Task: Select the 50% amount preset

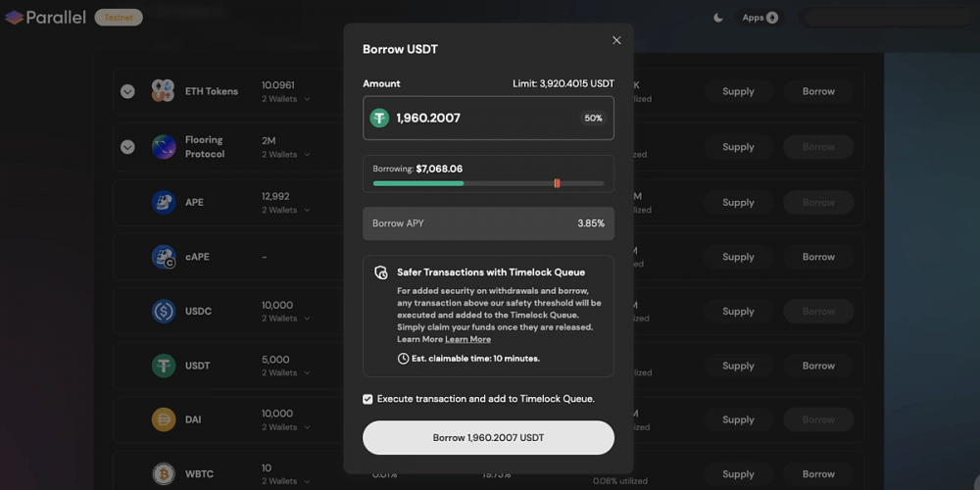Action: pyautogui.click(x=593, y=119)
